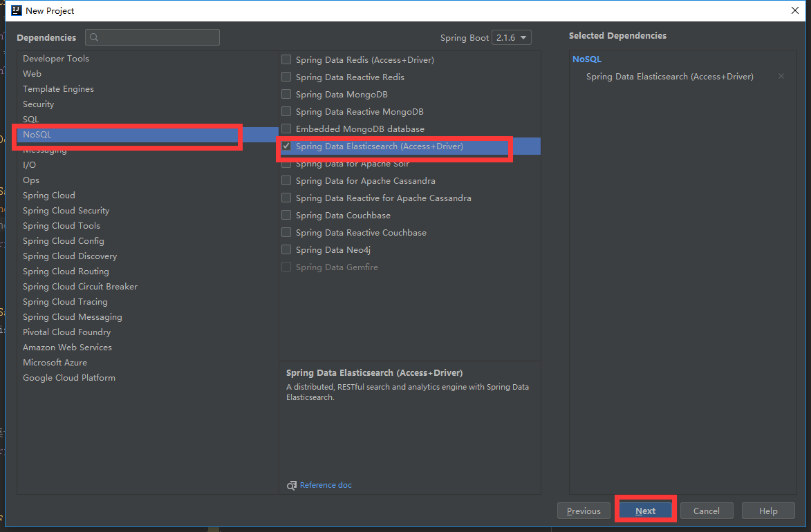
Task: Check Spring Data Reactive Couchbase
Action: click(x=286, y=232)
